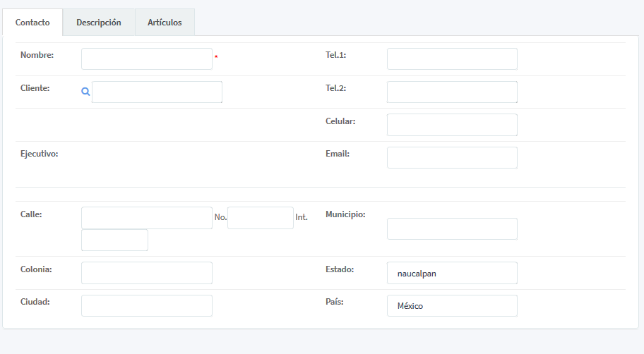Click the Municipio input field
Screen dimensions: 644x354
point(452,229)
